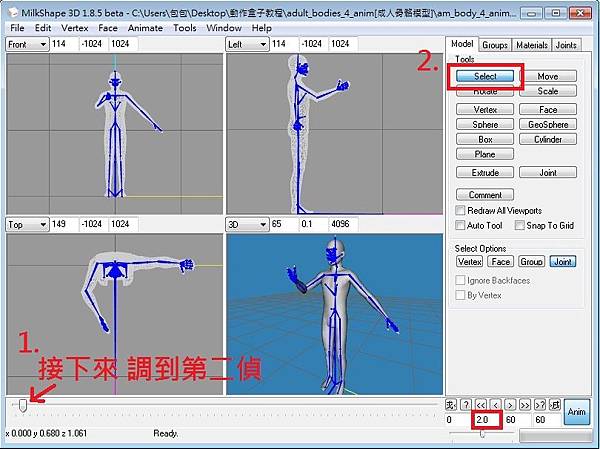600x449 pixels.
Task: Open the Tools menu
Action: click(185, 28)
